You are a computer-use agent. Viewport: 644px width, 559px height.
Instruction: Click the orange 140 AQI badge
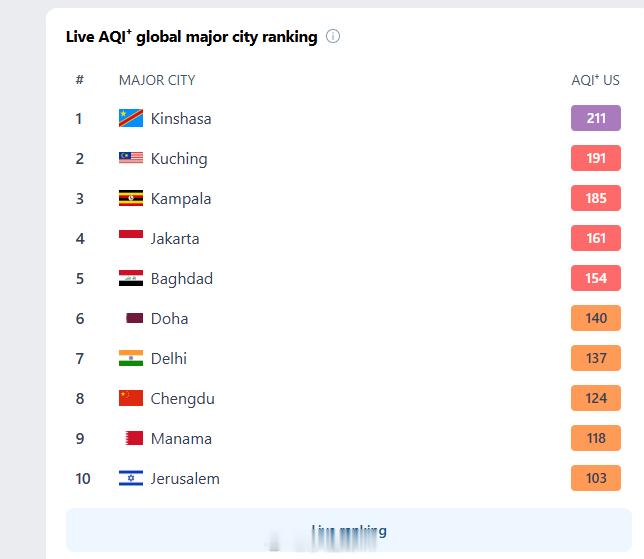click(596, 318)
